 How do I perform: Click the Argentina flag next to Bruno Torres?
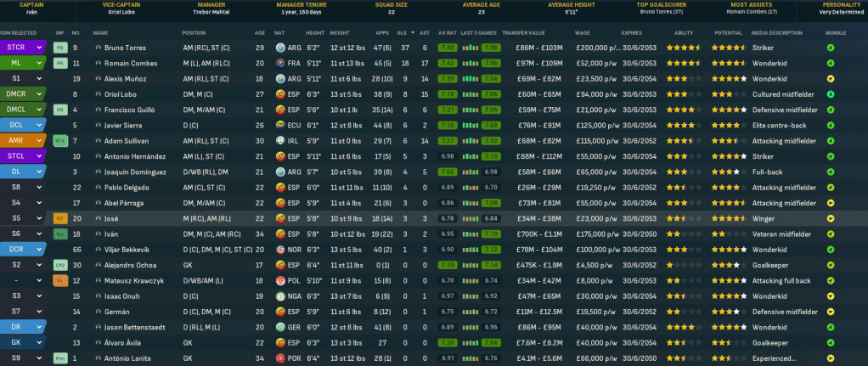coord(281,48)
